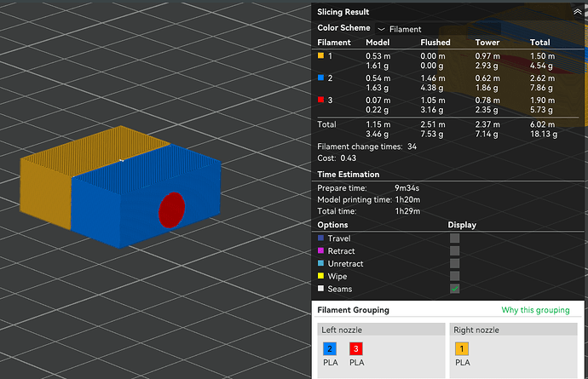Select filament 3 in Left nozzle
The image size is (588, 379).
point(356,348)
